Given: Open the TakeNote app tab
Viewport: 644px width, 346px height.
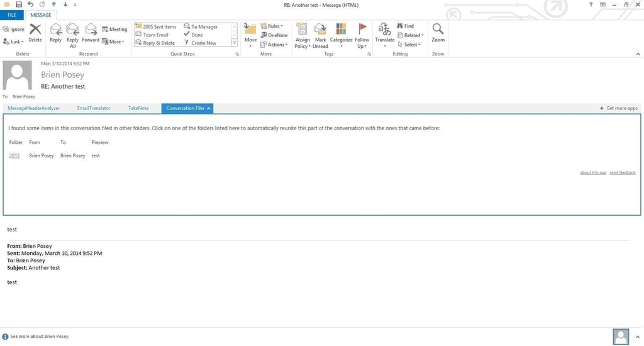Looking at the screenshot, I should (138, 108).
